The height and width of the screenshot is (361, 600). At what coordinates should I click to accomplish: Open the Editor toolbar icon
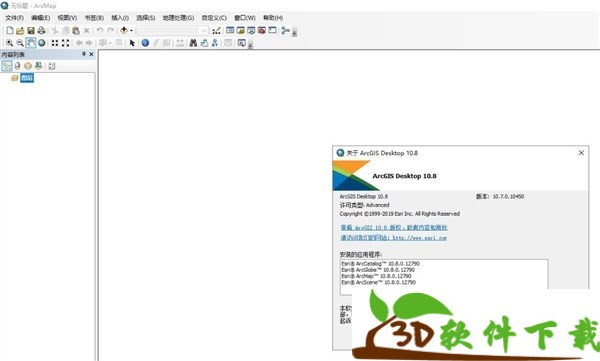tap(217, 31)
